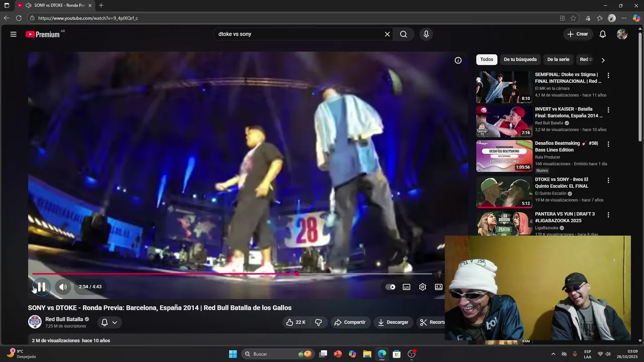644x362 pixels.
Task: Open the ESP LAA language indicator
Action: [x=588, y=354]
